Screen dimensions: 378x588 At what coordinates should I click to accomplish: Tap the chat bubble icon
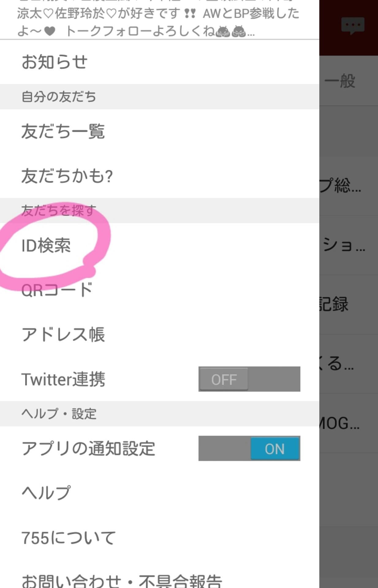pyautogui.click(x=353, y=26)
